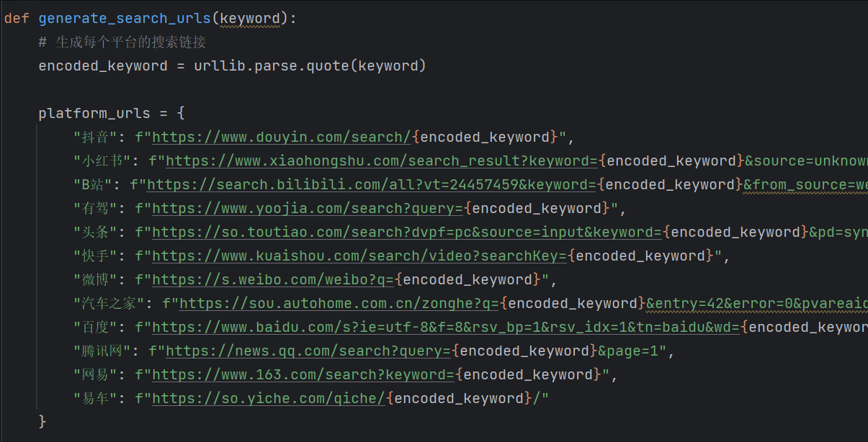The image size is (868, 442).
Task: Open the 163.com search link
Action: 303,375
